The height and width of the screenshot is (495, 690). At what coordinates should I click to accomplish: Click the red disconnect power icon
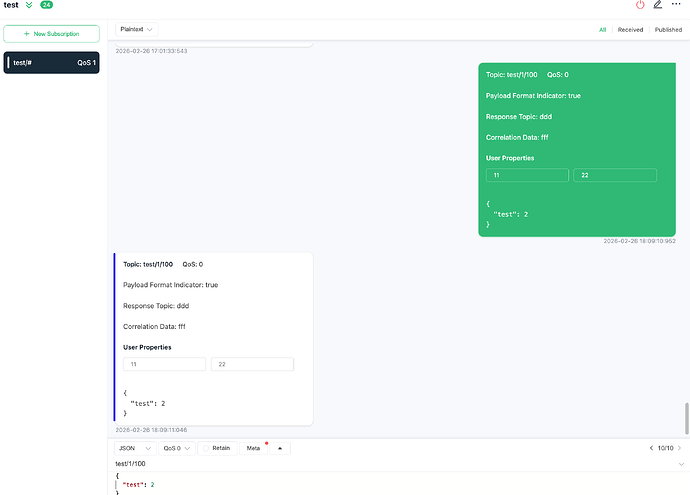pyautogui.click(x=640, y=5)
